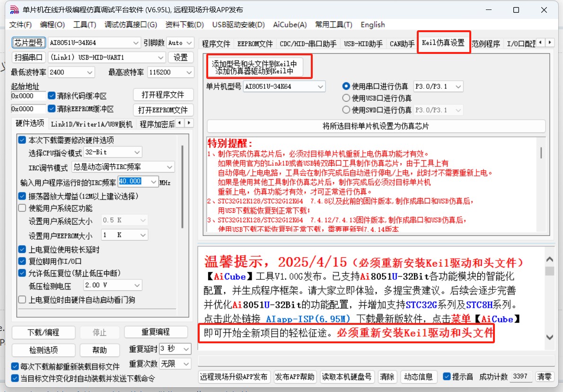Open 编程(O) menu
This screenshot has height=392, width=563.
(53, 25)
